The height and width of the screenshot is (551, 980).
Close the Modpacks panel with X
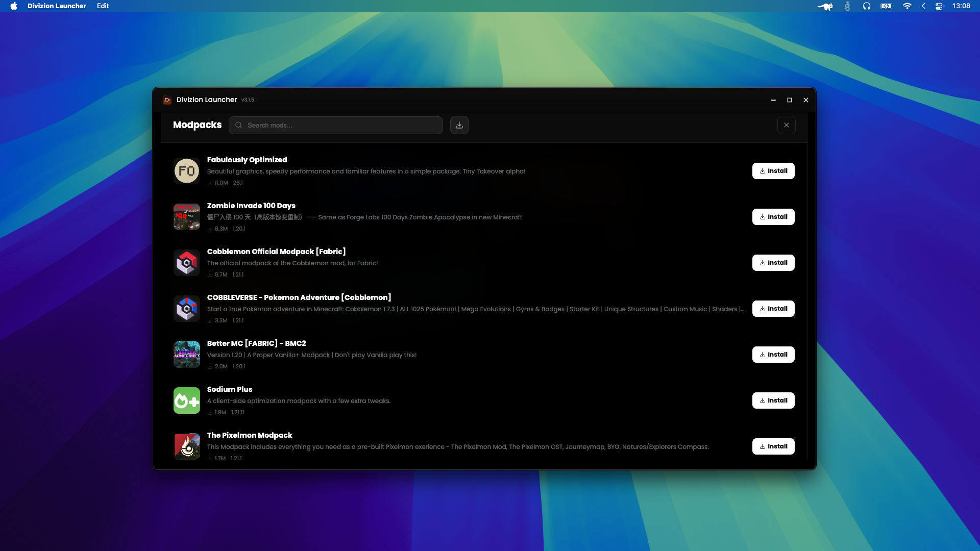pyautogui.click(x=787, y=125)
